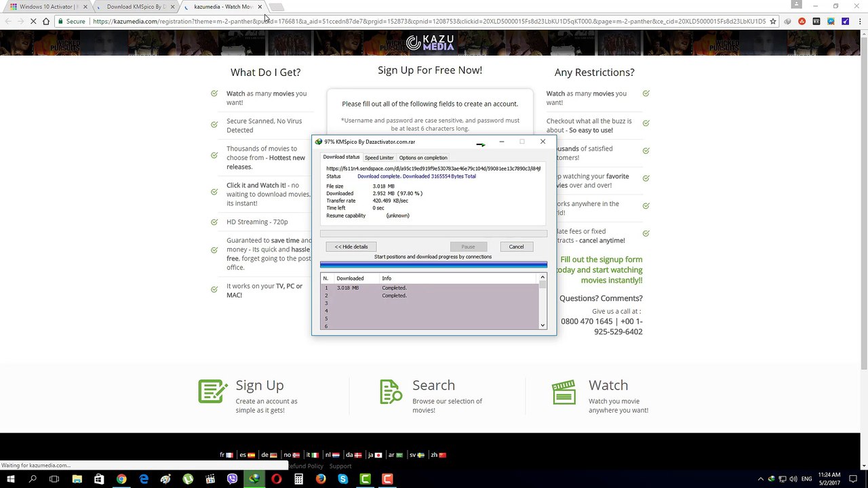This screenshot has width=868, height=488.
Task: Switch site language to Italian (it)
Action: pyautogui.click(x=313, y=455)
